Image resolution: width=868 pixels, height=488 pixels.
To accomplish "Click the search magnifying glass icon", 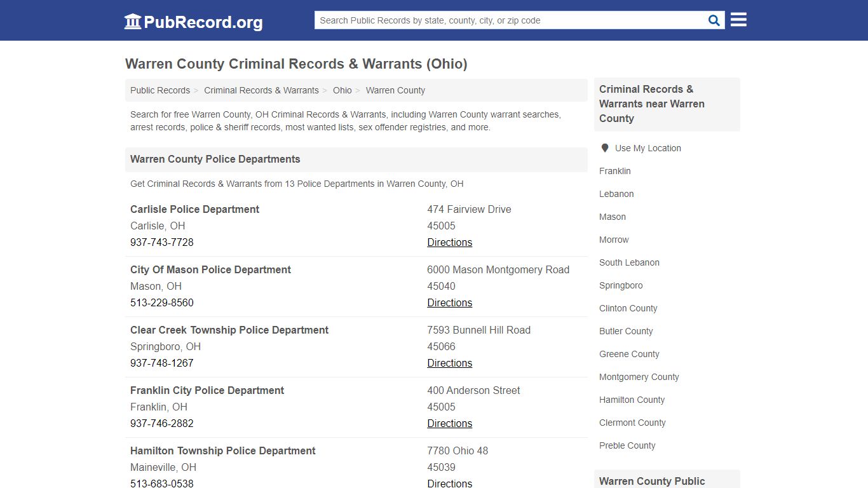I will 713,20.
